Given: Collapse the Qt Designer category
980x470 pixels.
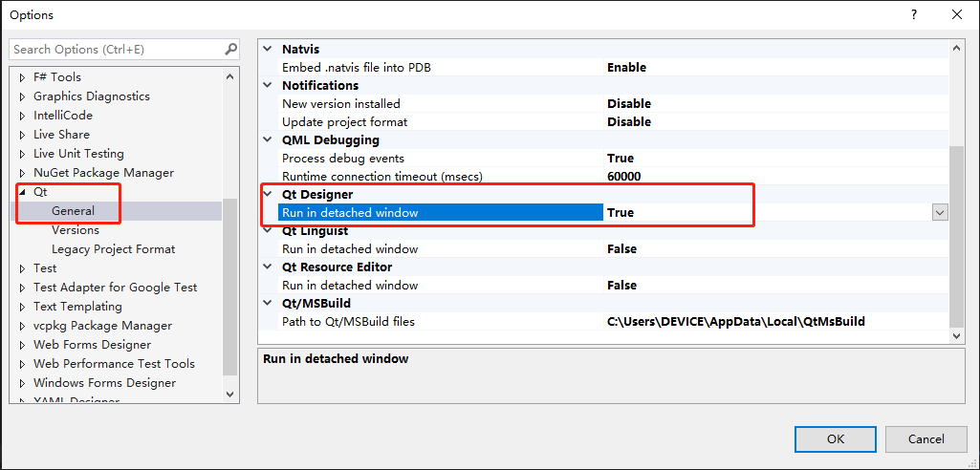Looking at the screenshot, I should pos(268,195).
